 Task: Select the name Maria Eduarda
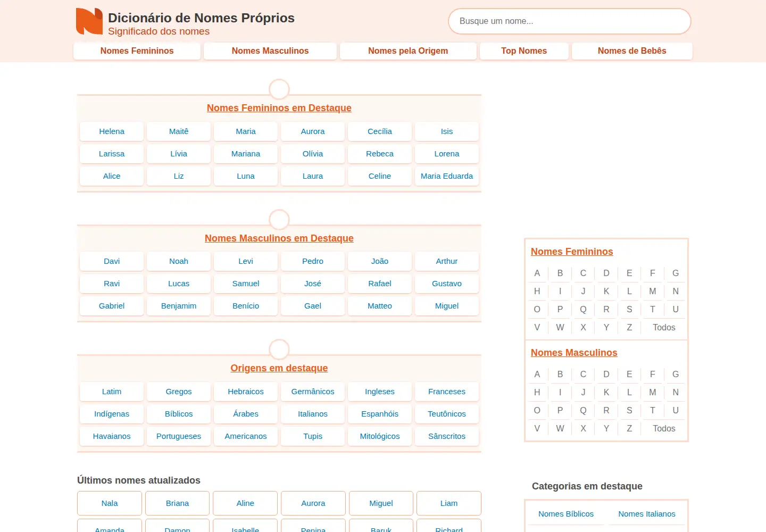[x=447, y=176]
